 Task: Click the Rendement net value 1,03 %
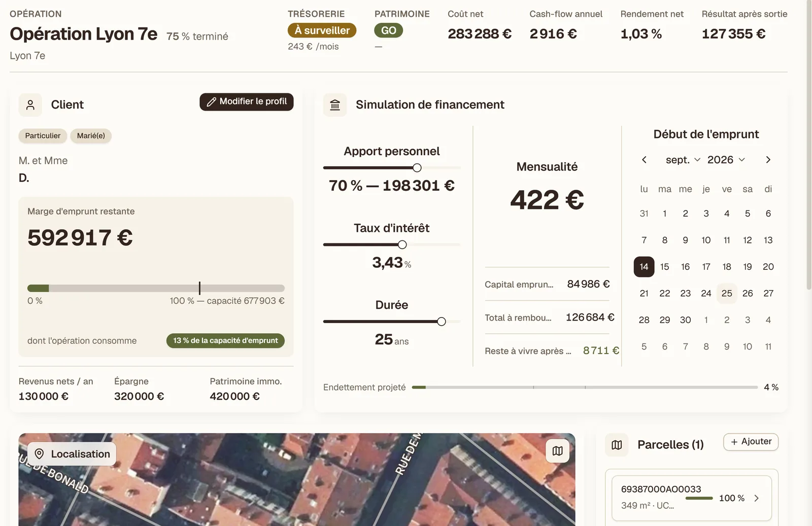(x=641, y=34)
